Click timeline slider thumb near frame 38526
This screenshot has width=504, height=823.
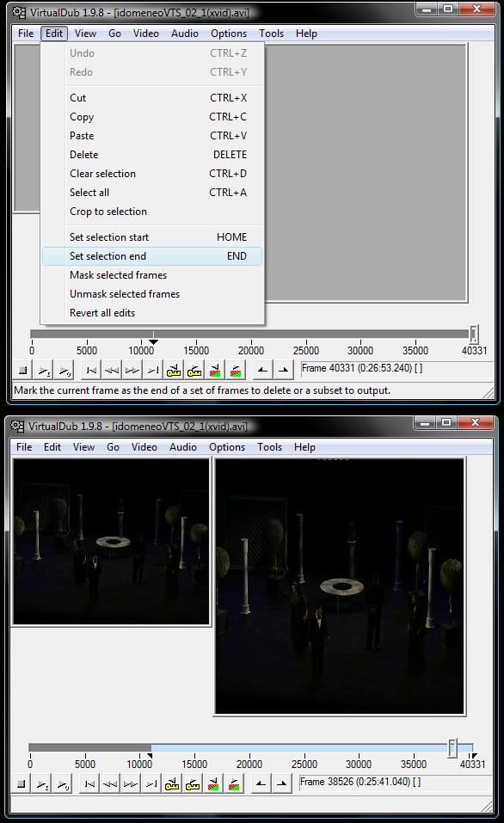(452, 748)
